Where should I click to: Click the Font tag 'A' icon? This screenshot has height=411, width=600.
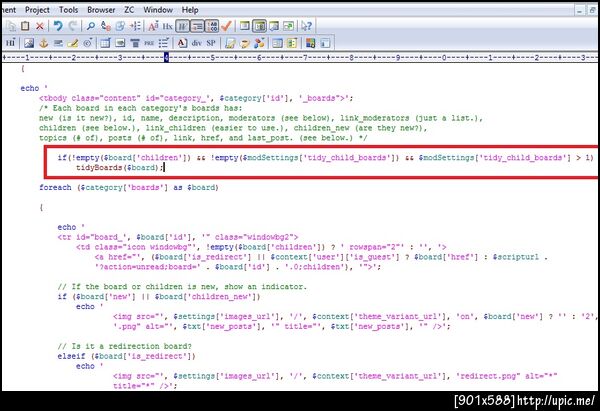(182, 43)
